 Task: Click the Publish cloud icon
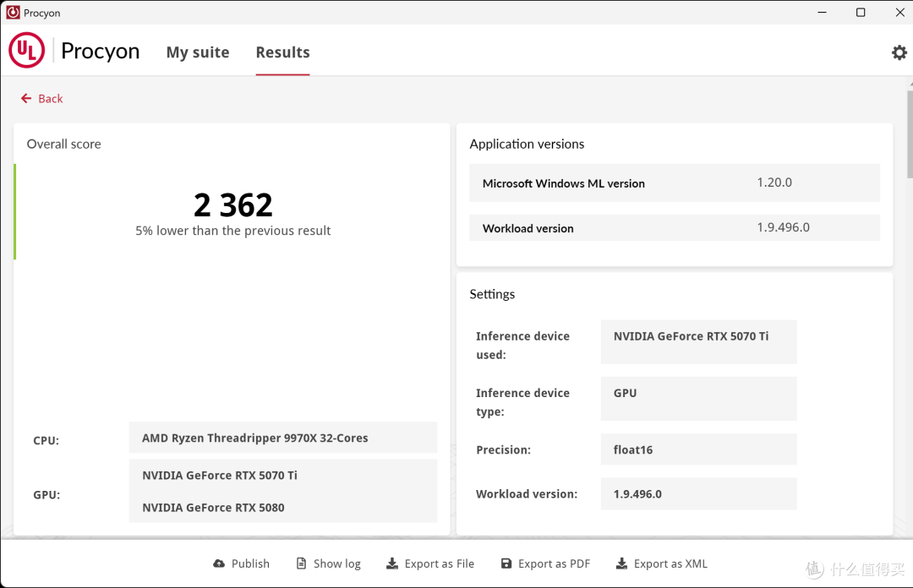[219, 563]
